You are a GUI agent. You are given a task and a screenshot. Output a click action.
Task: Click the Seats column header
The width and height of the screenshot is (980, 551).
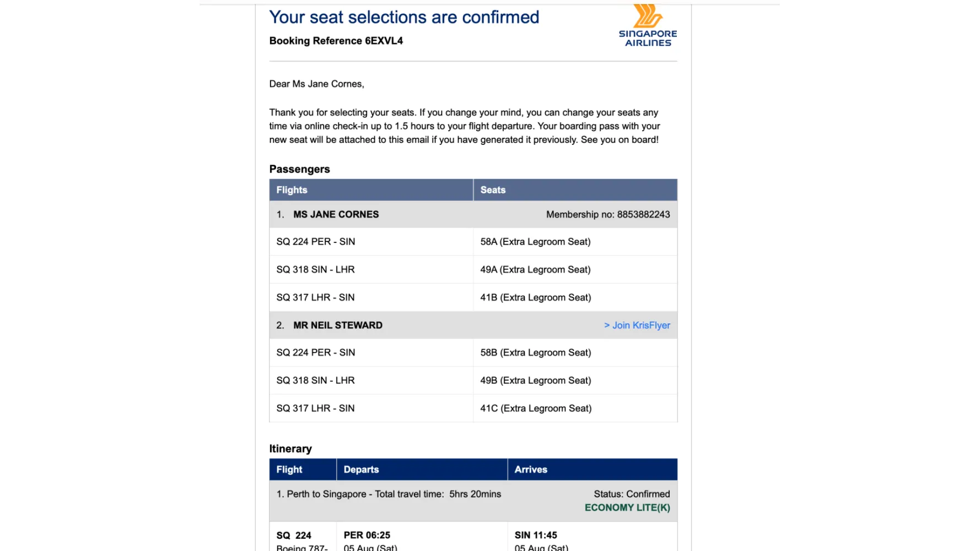tap(493, 190)
